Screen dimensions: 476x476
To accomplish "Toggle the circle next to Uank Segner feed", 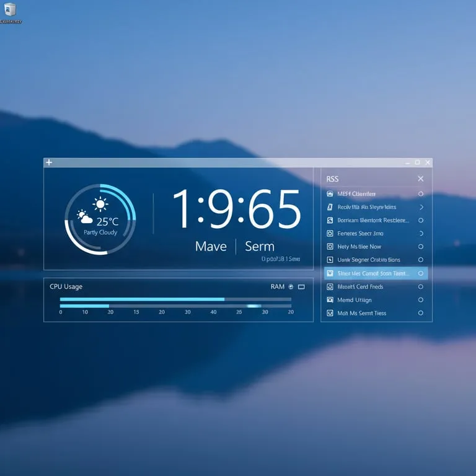I will [x=421, y=260].
